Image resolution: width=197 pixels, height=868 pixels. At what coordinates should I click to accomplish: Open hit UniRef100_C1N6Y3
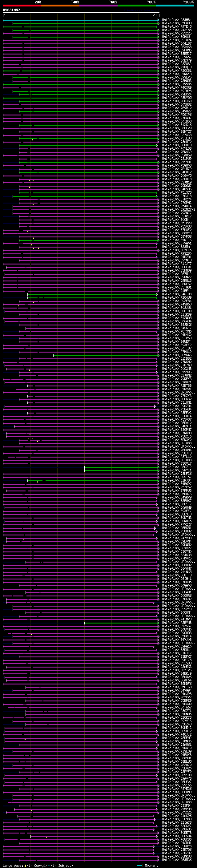177,74
